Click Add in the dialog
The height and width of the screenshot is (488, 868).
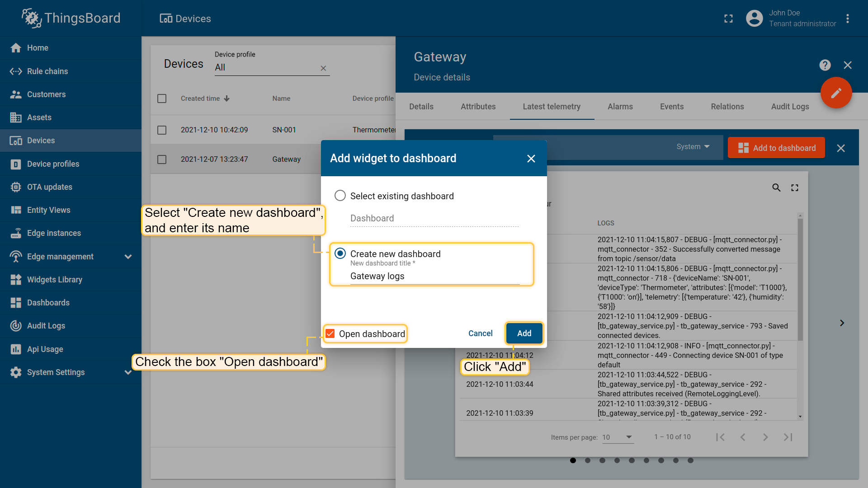524,333
